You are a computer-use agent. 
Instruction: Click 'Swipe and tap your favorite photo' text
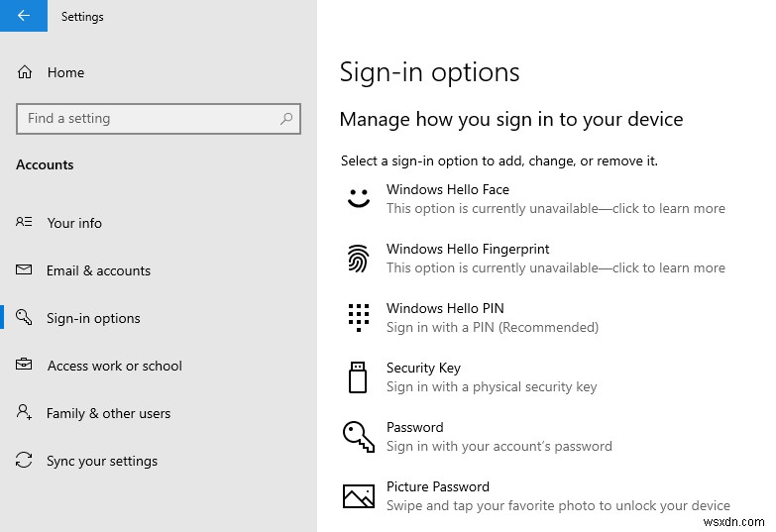pyautogui.click(x=558, y=505)
